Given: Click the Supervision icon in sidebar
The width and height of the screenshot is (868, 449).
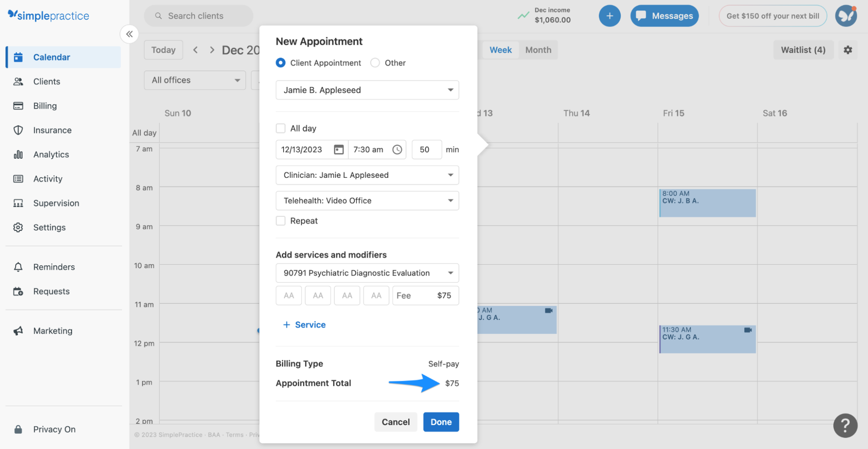Looking at the screenshot, I should coord(18,203).
